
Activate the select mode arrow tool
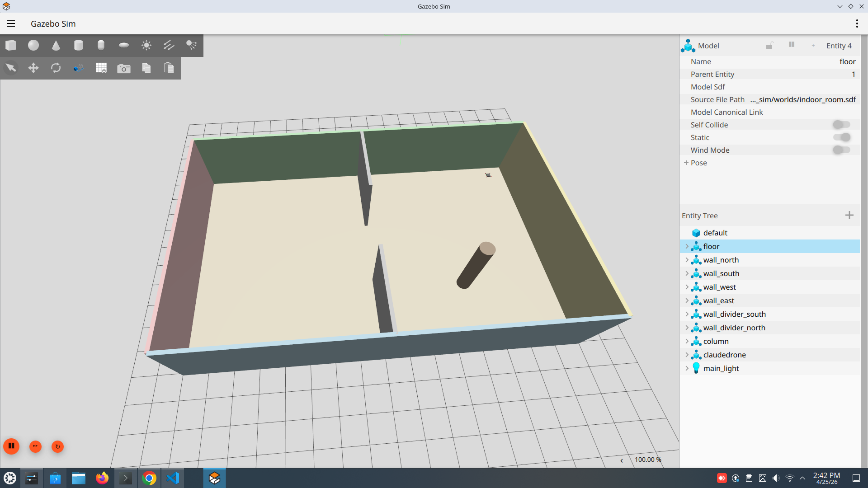tap(11, 68)
